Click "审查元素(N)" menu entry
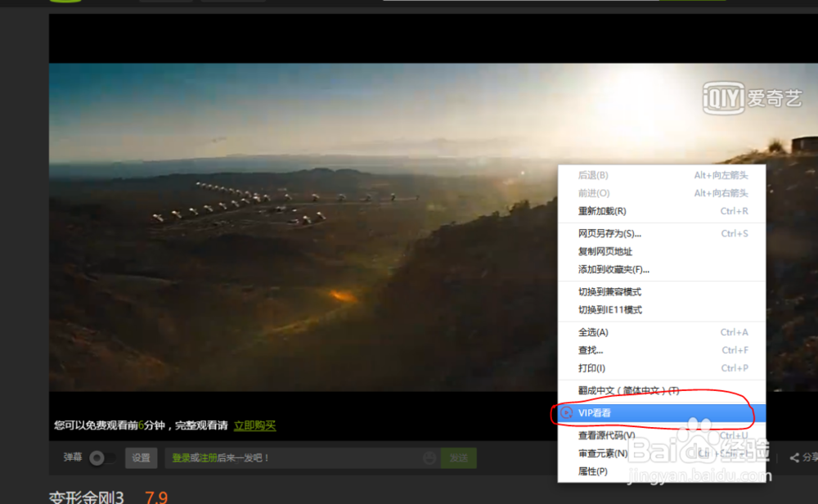This screenshot has width=818, height=504. coord(662,453)
